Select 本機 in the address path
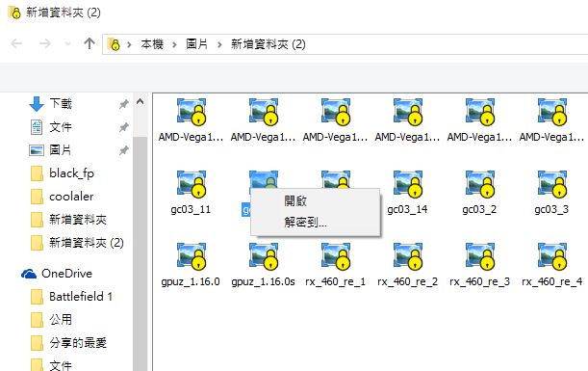 coord(152,44)
